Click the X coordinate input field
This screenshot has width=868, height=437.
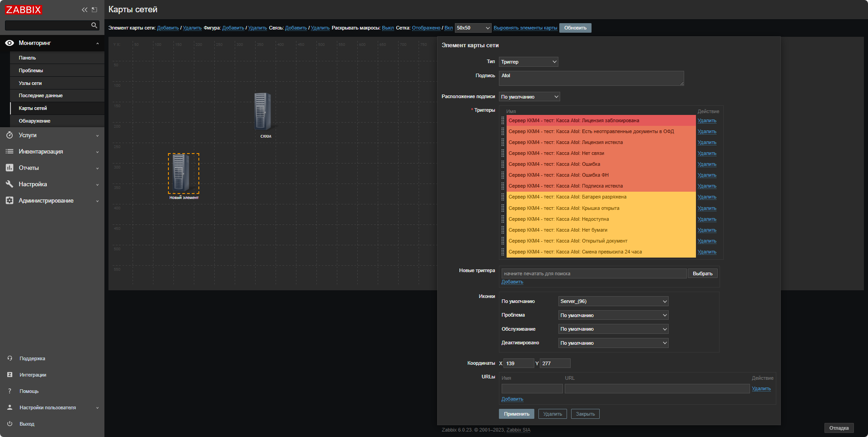click(x=518, y=363)
